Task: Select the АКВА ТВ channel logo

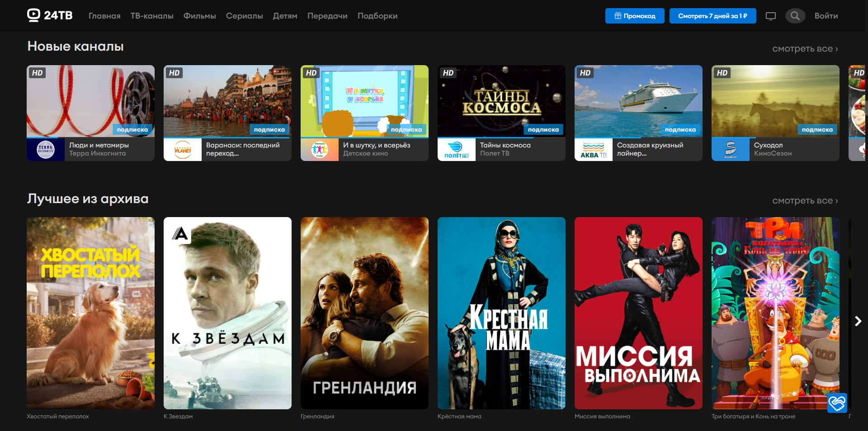Action: tap(593, 150)
